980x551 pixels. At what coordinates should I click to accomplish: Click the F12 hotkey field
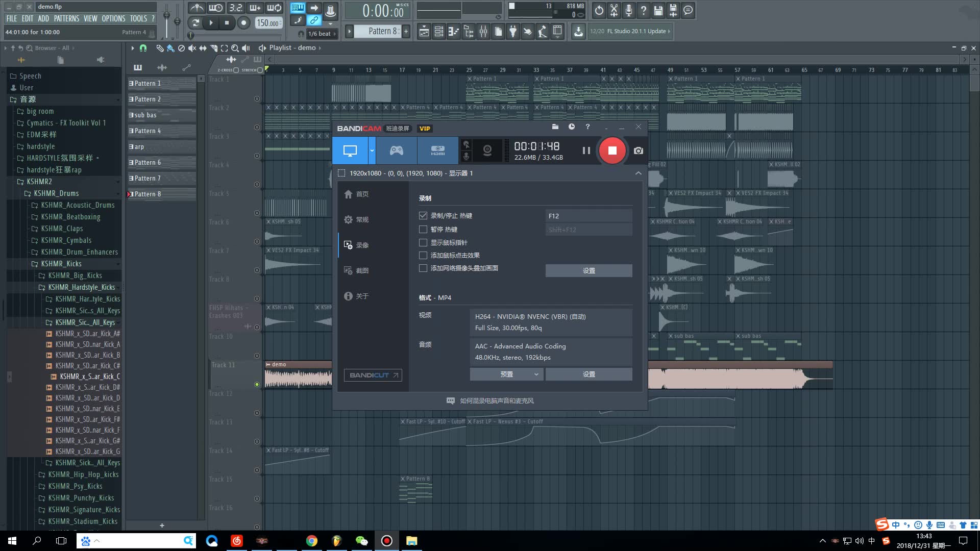click(589, 216)
